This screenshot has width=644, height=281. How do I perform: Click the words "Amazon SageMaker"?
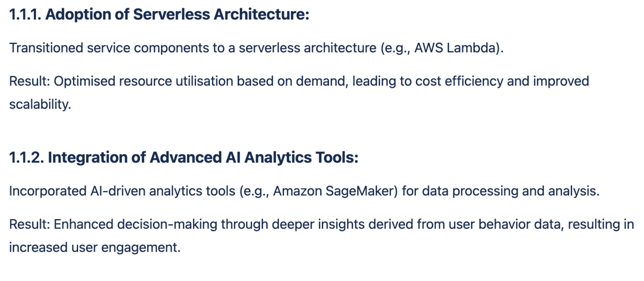pyautogui.click(x=335, y=191)
